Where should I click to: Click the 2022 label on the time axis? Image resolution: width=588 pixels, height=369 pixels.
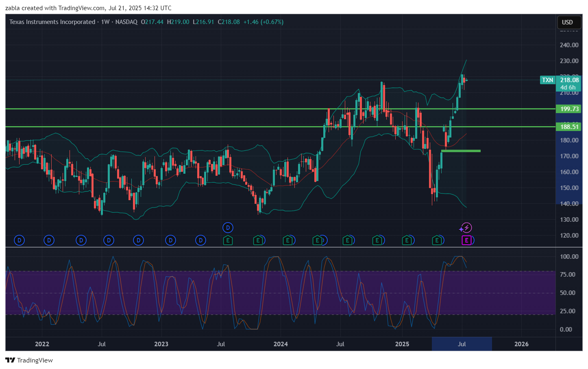click(42, 344)
